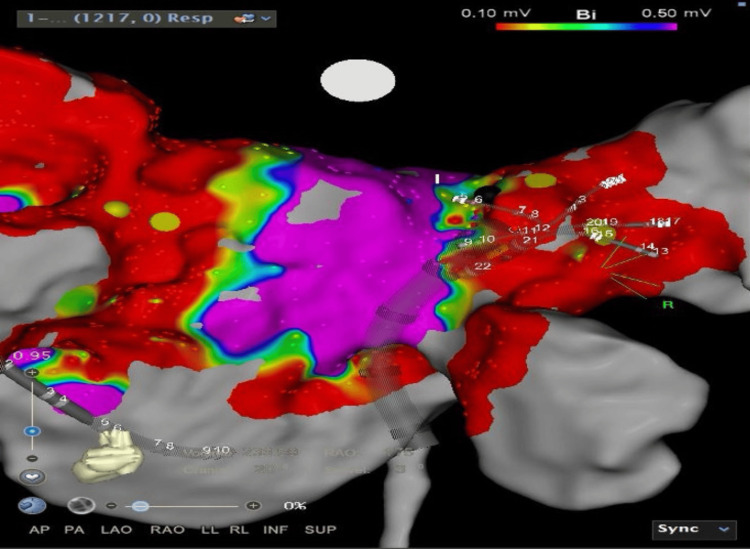Click the horizontal transparency slider handle
Screen dimensions: 750x549
point(140,506)
